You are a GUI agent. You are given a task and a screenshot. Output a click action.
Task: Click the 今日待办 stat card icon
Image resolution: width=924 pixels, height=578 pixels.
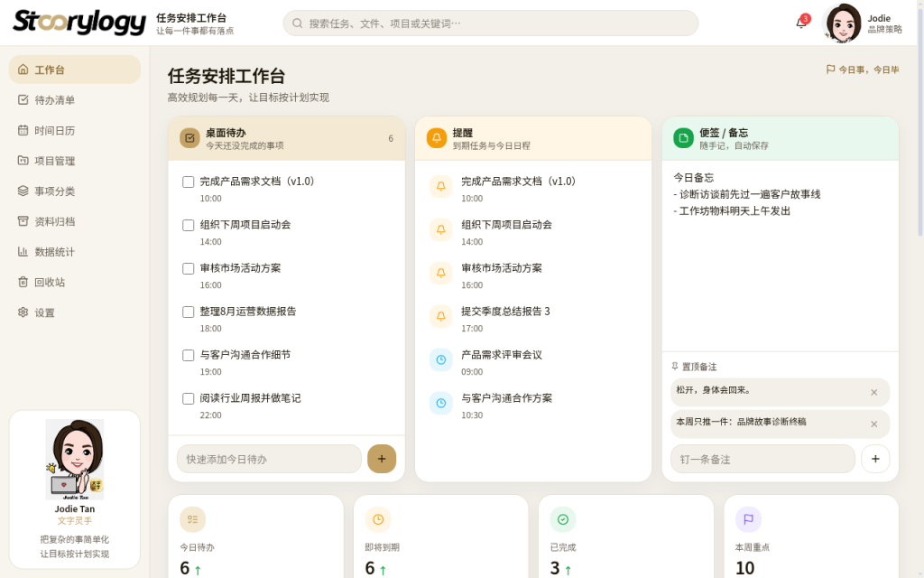coord(193,519)
